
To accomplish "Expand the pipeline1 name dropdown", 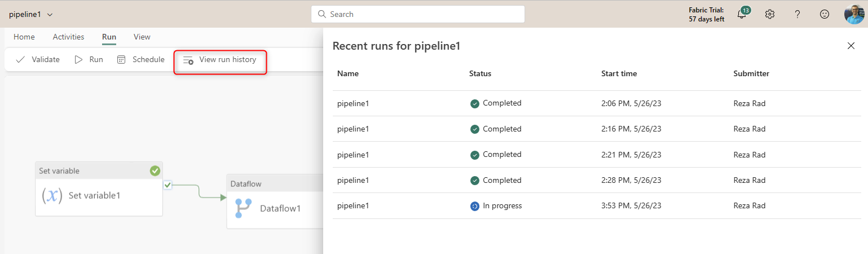I will click(50, 14).
